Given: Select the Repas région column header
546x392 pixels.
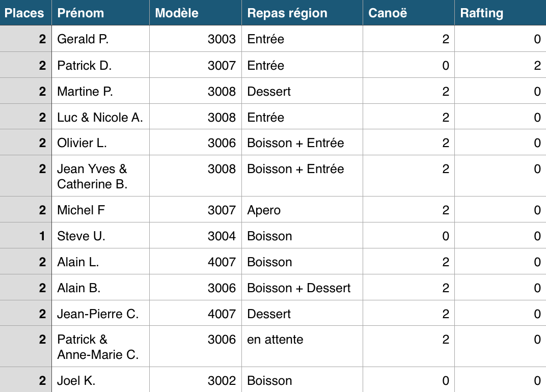Looking at the screenshot, I should click(302, 13).
